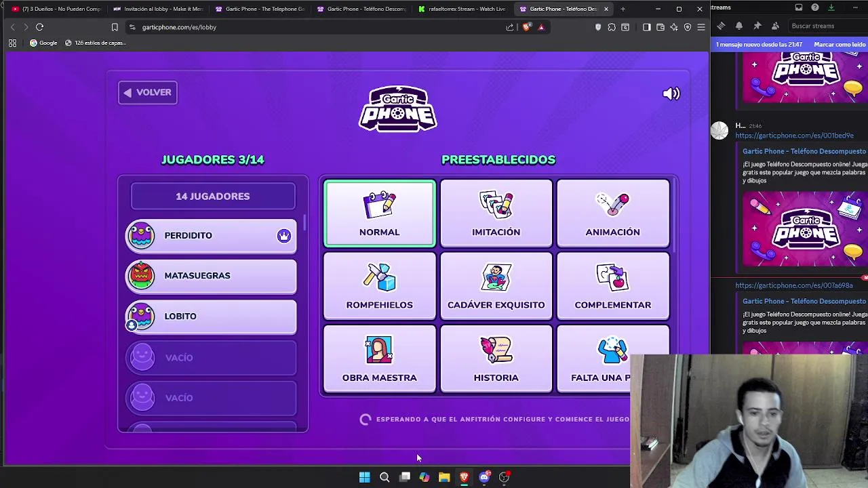Click the Discord update download icon
The image size is (868, 488).
831,7
